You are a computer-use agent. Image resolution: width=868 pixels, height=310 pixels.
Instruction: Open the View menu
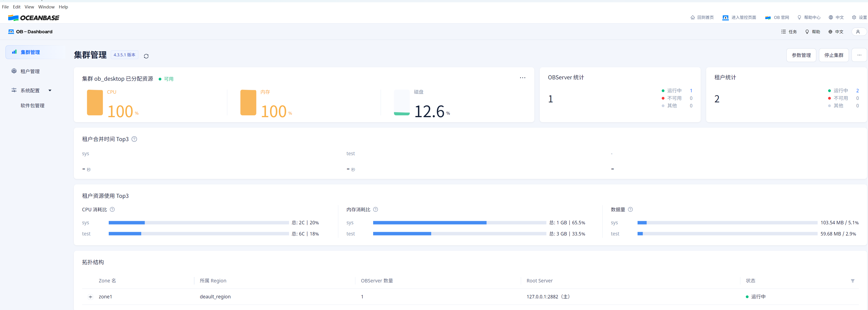pyautogui.click(x=29, y=7)
